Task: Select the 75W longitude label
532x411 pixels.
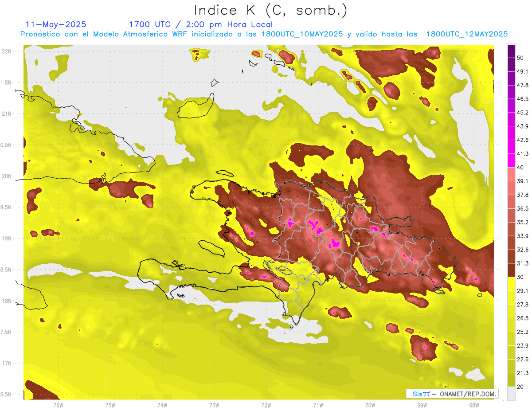Action: (x=110, y=405)
